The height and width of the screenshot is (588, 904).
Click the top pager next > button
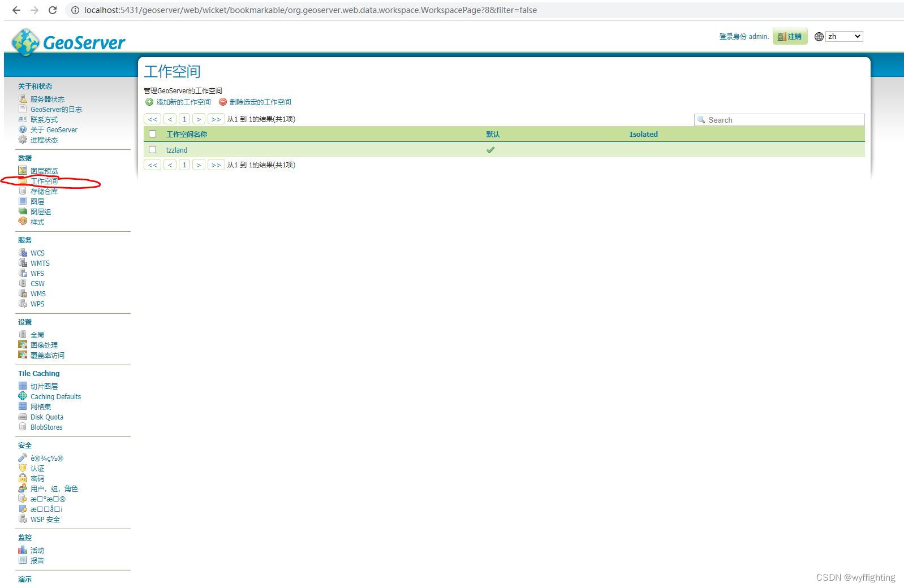coord(199,119)
